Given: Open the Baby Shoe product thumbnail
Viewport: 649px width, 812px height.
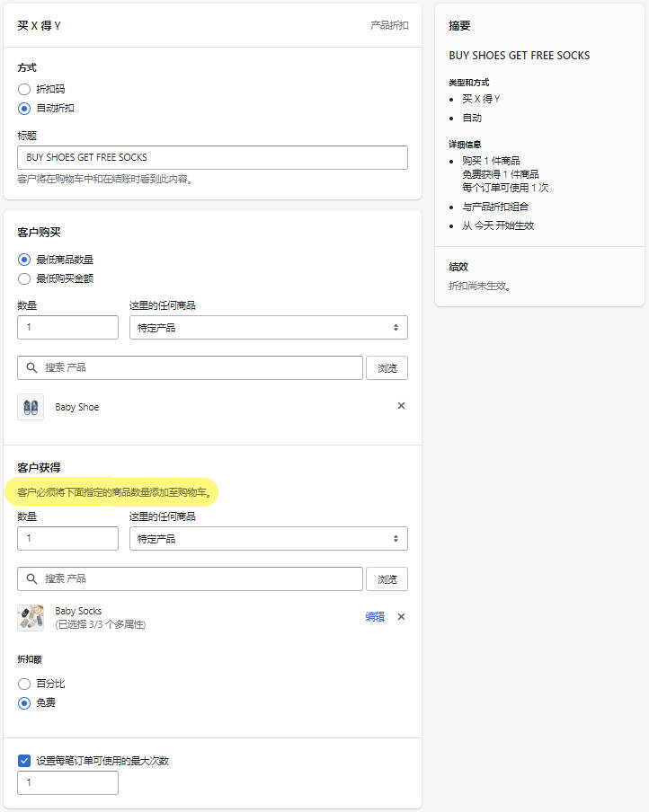Looking at the screenshot, I should [x=31, y=407].
